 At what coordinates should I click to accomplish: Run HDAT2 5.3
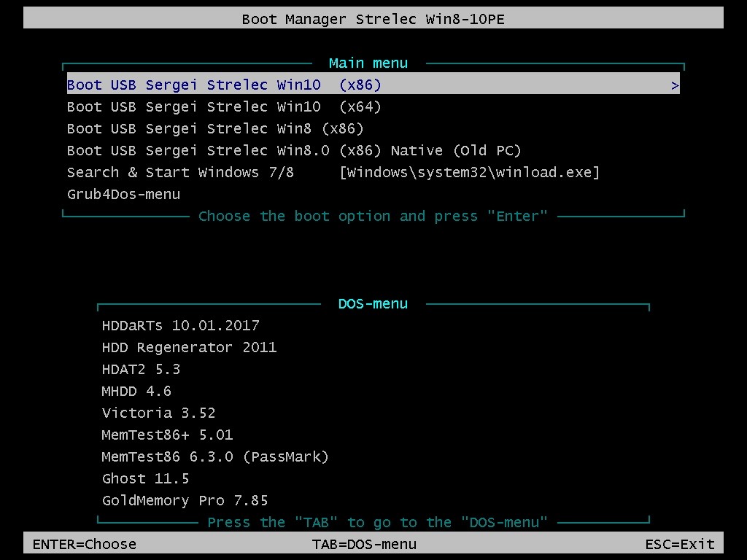tap(141, 370)
